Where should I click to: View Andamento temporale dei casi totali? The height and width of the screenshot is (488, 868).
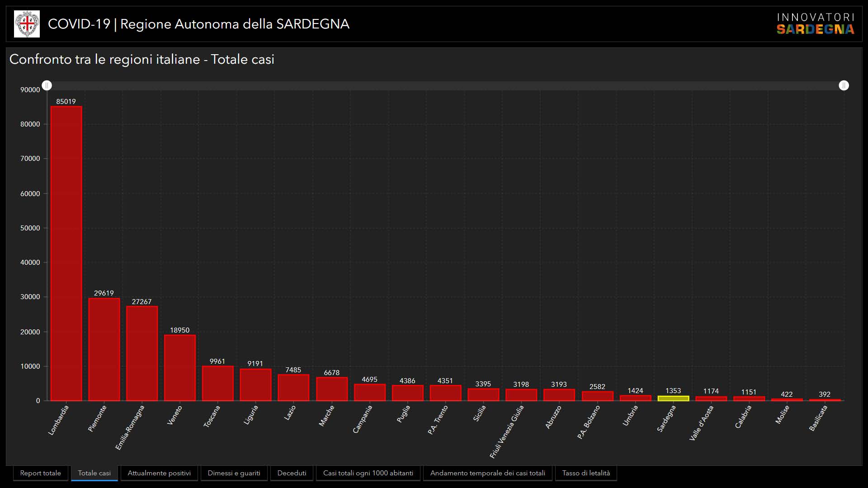pyautogui.click(x=487, y=473)
